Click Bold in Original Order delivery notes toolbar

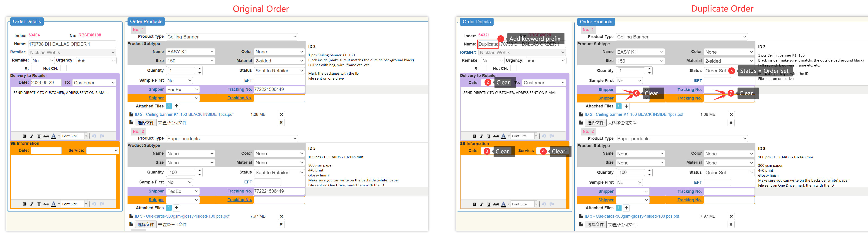tap(25, 136)
